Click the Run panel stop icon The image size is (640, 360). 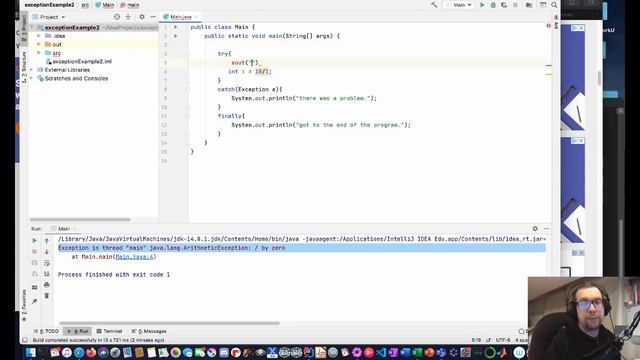click(x=35, y=252)
